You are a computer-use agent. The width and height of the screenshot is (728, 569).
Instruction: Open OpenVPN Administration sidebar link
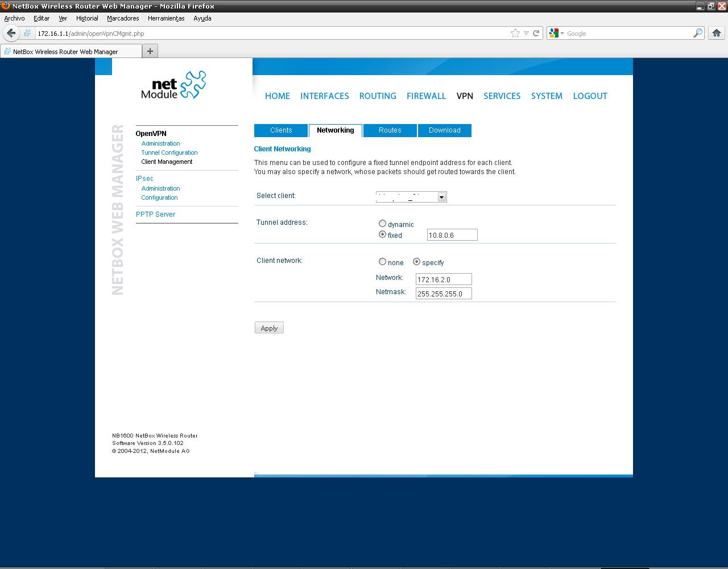point(160,143)
